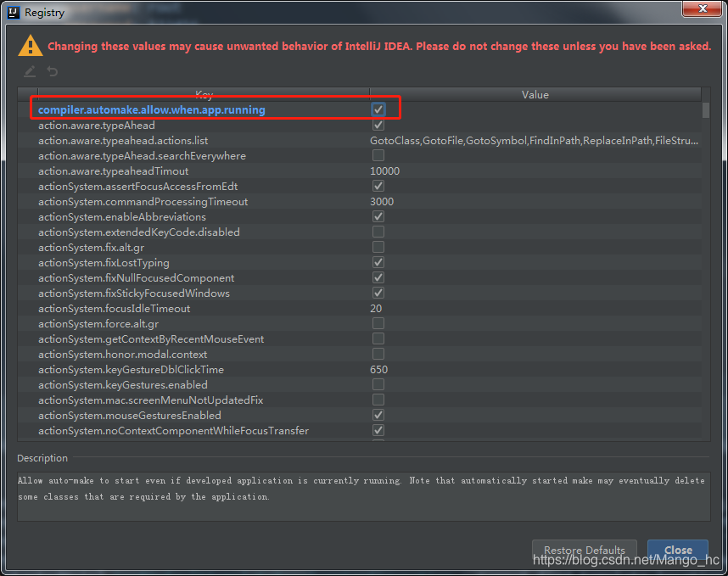
Task: Click the GotoClass,GotoFile value cell
Action: tap(534, 141)
